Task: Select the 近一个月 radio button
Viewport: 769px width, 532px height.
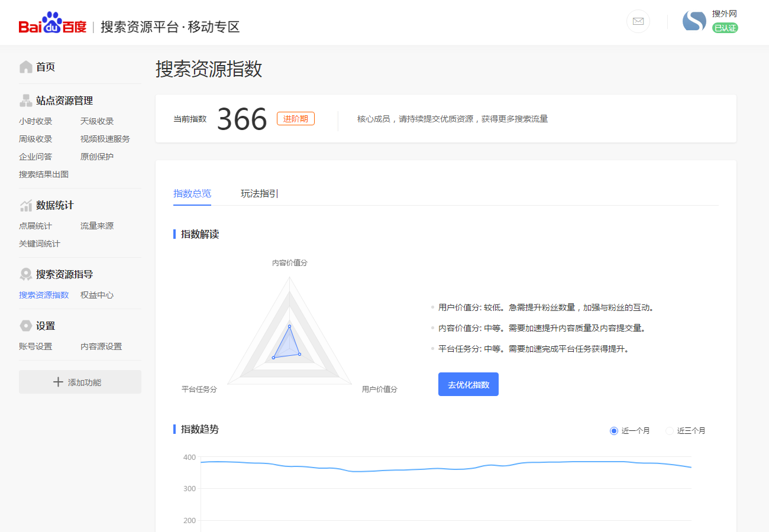Action: 613,430
